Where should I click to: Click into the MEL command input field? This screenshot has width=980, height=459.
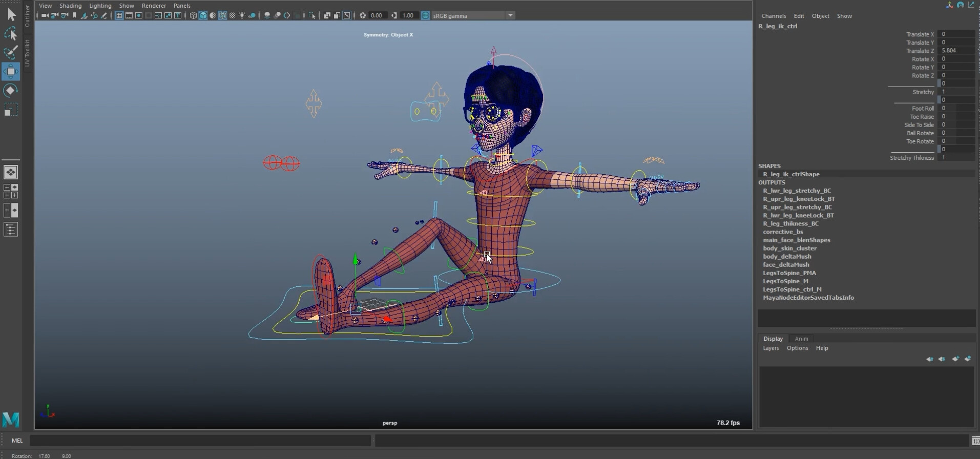point(200,441)
